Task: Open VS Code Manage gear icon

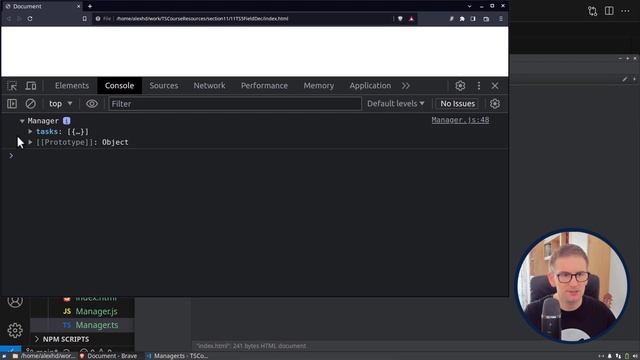Action: [x=15, y=330]
